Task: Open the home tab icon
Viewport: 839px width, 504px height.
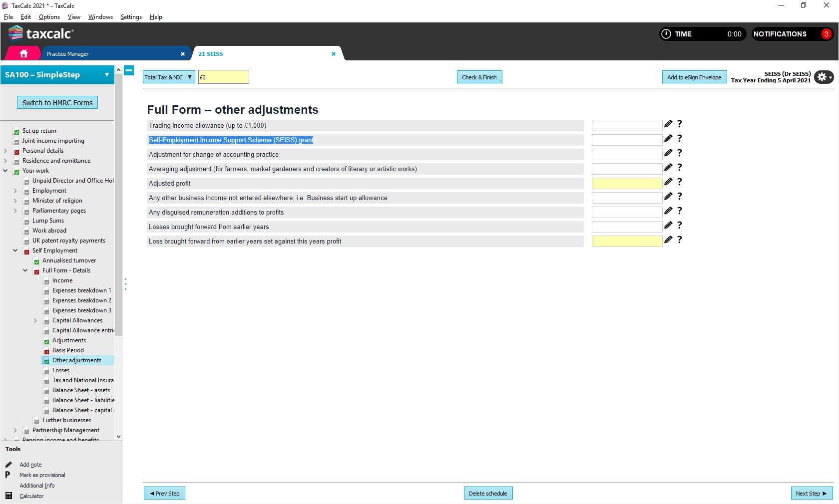Action: point(23,53)
